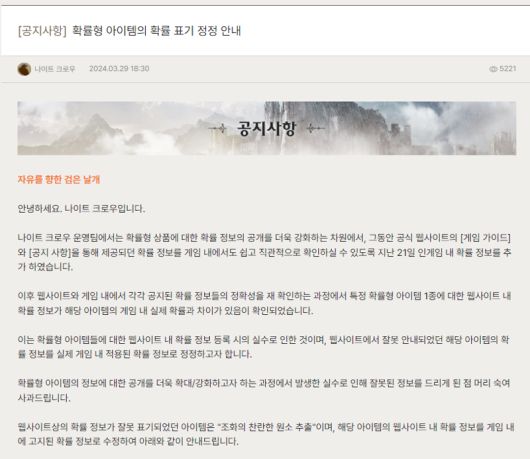Click the paragraph starting with 이는 확률형 아이템들에
The height and width of the screenshot is (459, 530).
tap(264, 347)
